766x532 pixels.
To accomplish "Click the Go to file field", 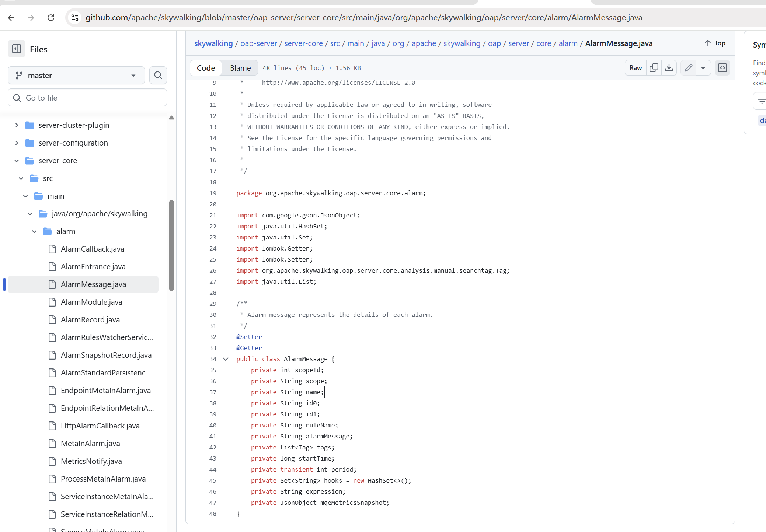I will pos(87,98).
